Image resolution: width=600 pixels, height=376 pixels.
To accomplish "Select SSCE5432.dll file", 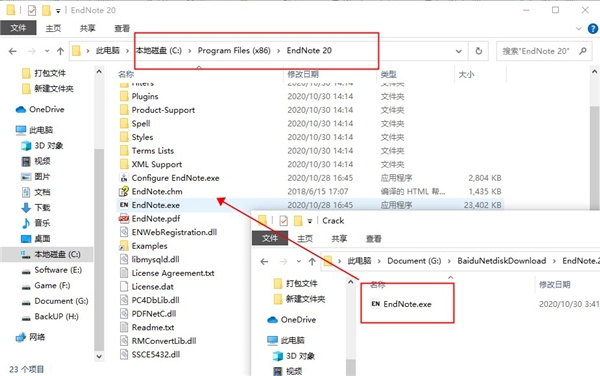I will coord(156,355).
